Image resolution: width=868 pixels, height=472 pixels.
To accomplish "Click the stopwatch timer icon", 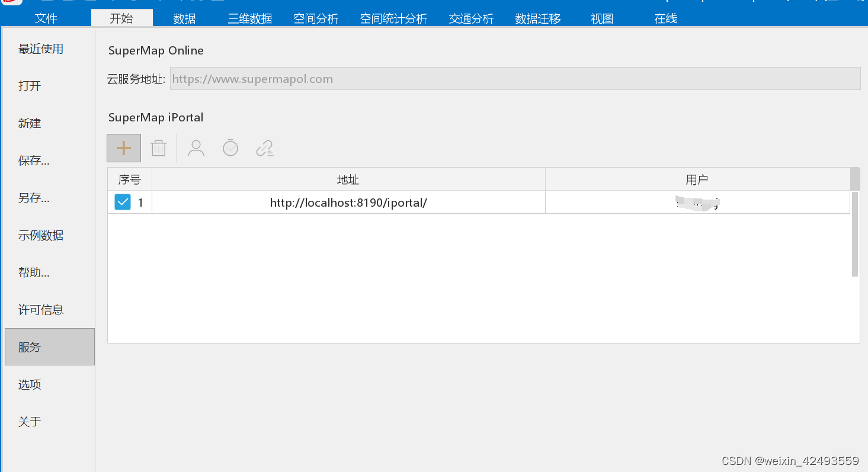I will [x=230, y=148].
